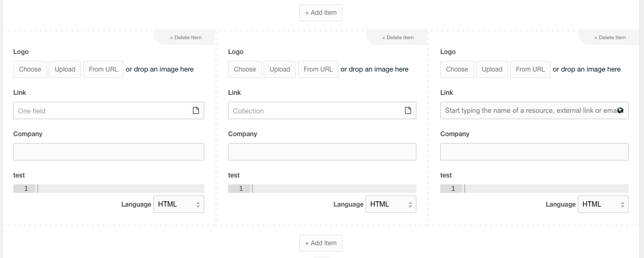The height and width of the screenshot is (258, 644).
Task: Delete the first item
Action: pyautogui.click(x=186, y=38)
